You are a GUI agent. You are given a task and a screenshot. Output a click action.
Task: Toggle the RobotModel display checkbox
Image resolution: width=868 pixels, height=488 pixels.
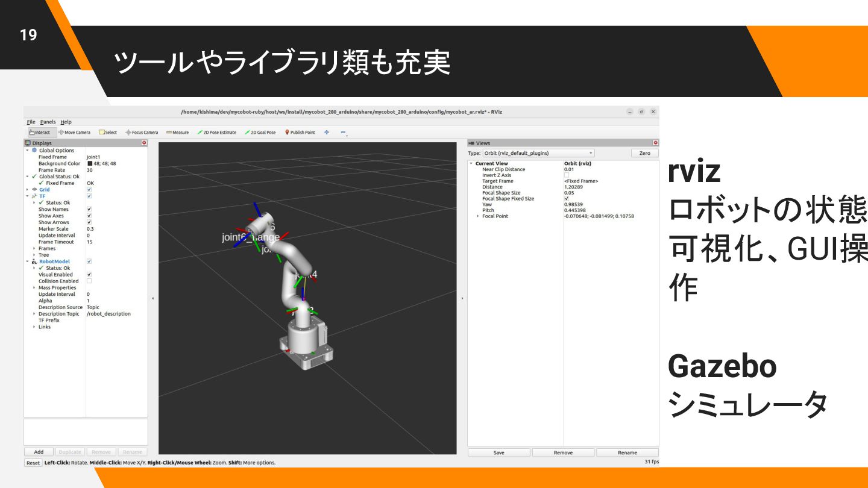pyautogui.click(x=89, y=261)
